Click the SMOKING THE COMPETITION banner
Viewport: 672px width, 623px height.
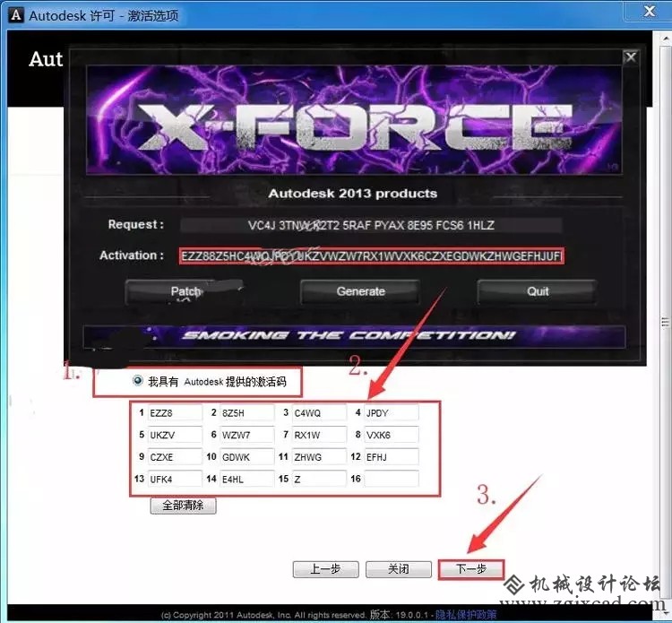[x=354, y=336]
